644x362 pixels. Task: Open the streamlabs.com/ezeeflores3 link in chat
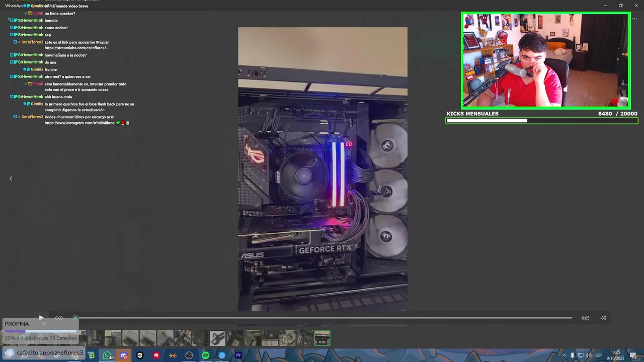click(75, 48)
